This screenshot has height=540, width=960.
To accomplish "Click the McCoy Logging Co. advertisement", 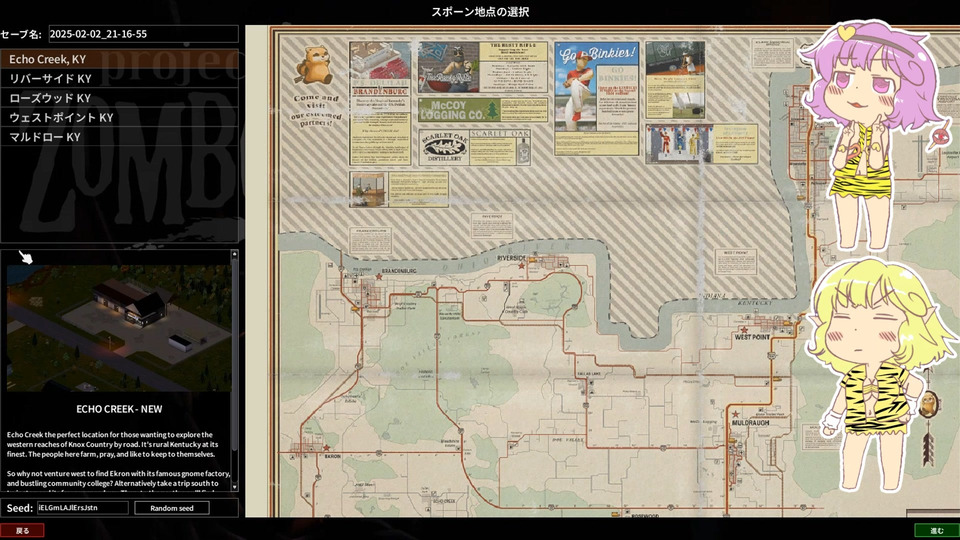I will [483, 110].
